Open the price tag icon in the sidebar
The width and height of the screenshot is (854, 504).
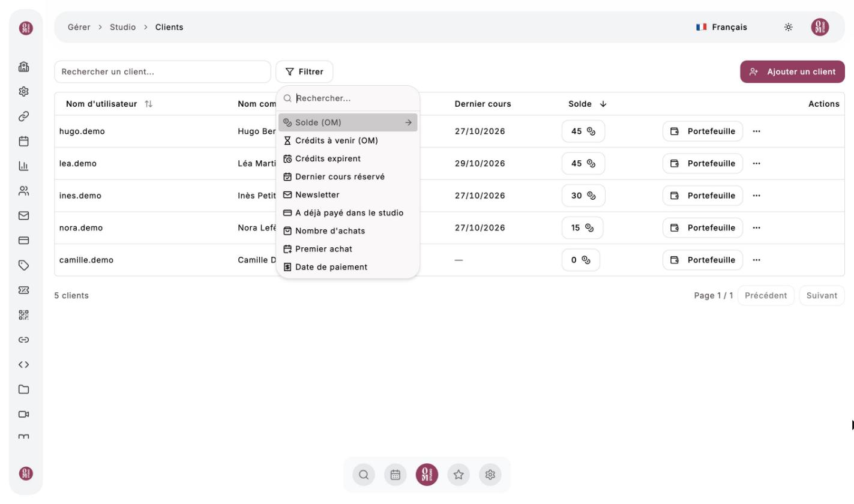click(24, 265)
